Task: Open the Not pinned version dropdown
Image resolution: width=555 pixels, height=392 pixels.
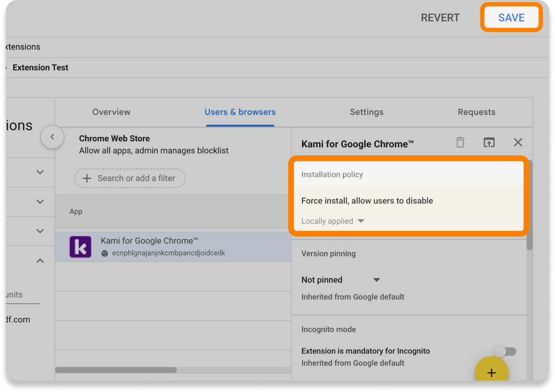Action: tap(341, 280)
